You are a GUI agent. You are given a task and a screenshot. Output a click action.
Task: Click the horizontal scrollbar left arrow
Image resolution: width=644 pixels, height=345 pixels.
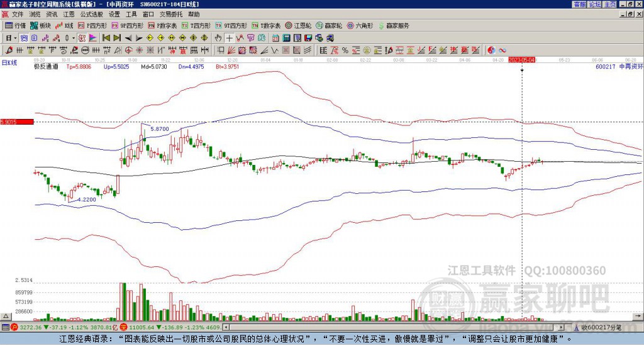[x=226, y=327]
